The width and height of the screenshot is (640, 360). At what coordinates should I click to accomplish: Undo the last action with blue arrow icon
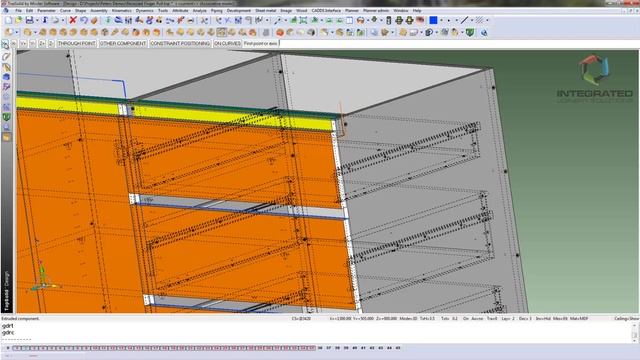point(84,20)
